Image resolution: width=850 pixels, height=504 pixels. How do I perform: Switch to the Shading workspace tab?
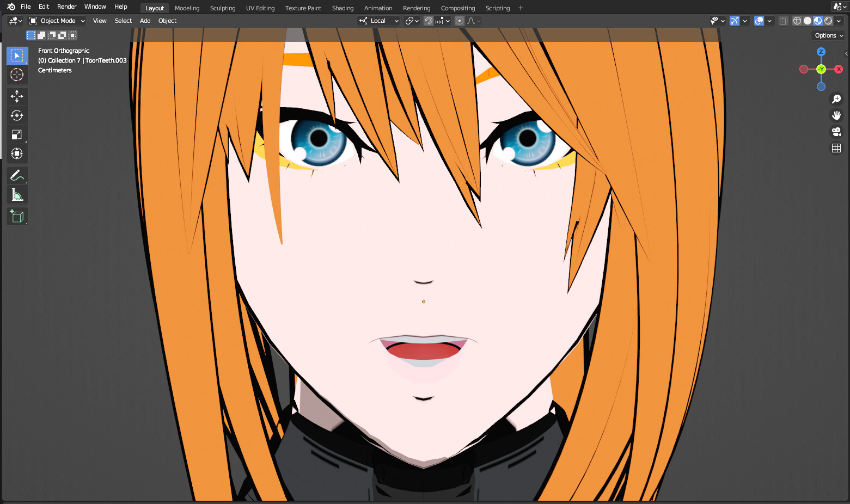coord(343,8)
